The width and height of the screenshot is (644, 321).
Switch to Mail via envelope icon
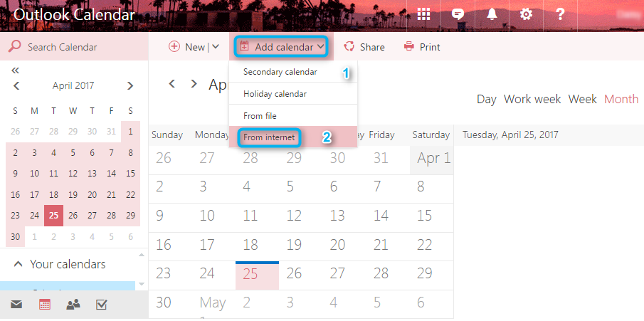point(16,305)
